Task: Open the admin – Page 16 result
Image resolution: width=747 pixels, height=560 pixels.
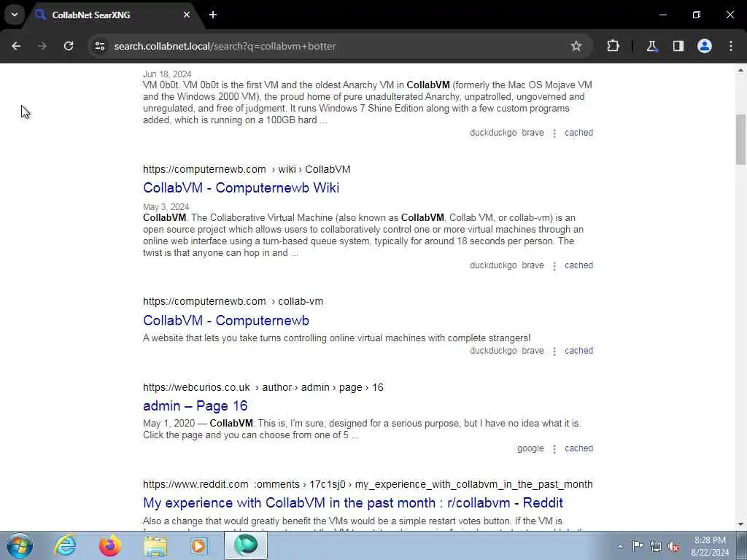Action: pos(195,405)
